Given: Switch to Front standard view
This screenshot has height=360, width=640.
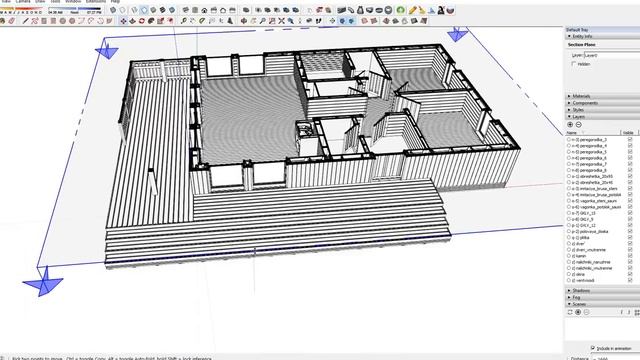Looking at the screenshot, I should [204, 10].
